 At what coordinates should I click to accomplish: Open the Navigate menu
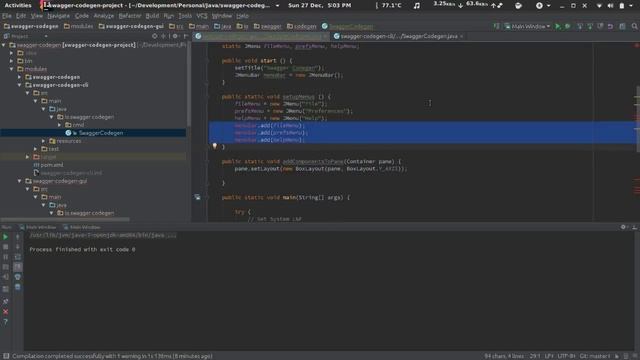click(x=58, y=16)
